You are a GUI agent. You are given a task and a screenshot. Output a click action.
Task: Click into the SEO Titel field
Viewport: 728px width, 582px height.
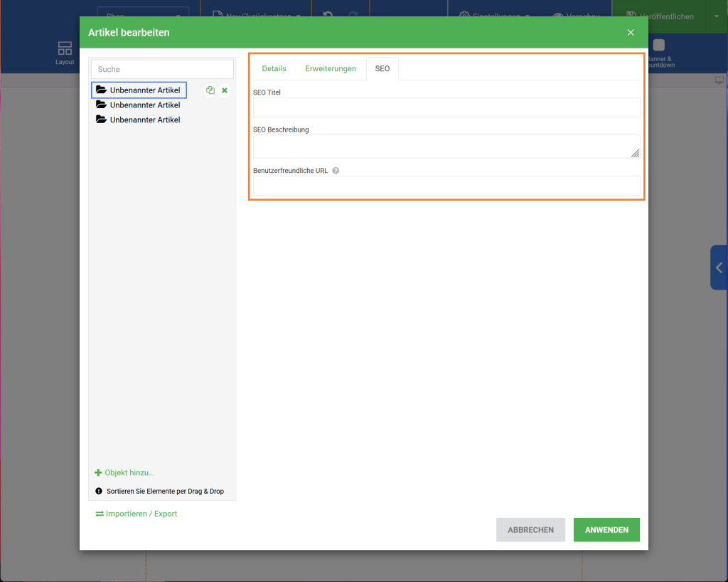(446, 107)
